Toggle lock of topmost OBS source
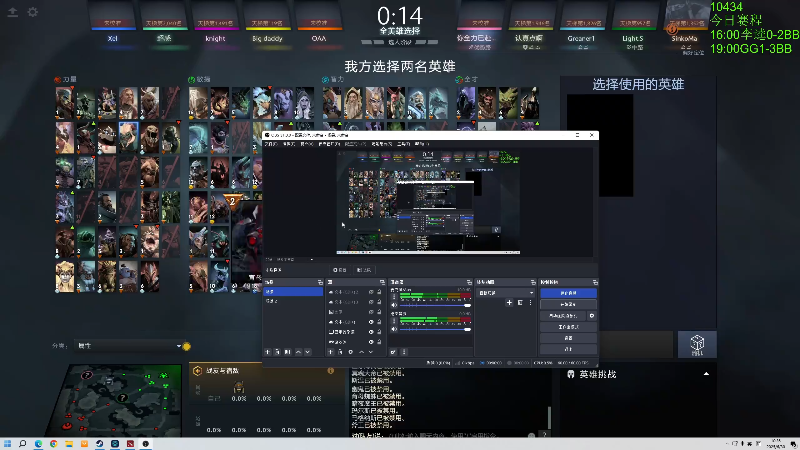 point(379,292)
